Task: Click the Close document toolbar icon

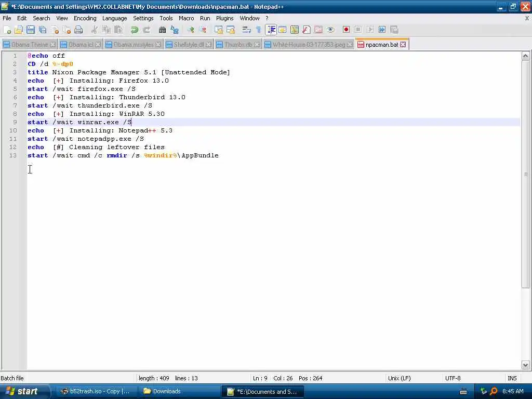Action: point(55,30)
